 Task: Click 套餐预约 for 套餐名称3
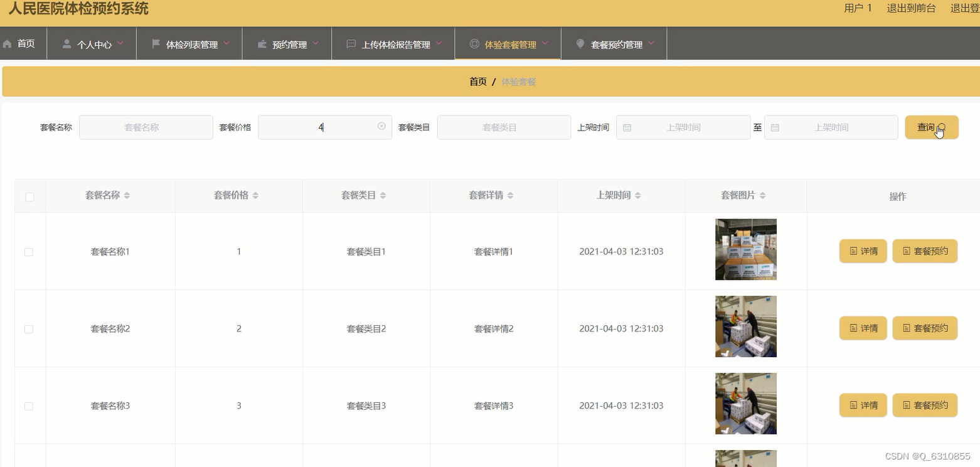tap(925, 405)
